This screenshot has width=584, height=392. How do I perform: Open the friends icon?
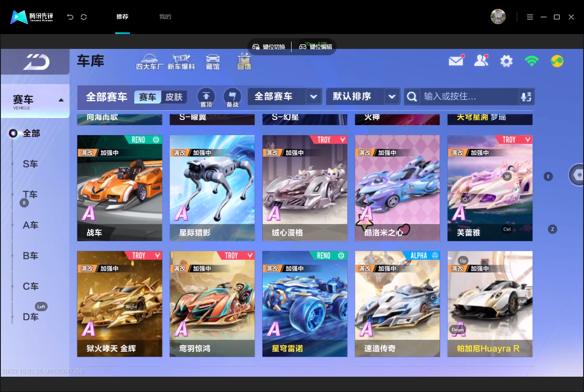(x=482, y=60)
